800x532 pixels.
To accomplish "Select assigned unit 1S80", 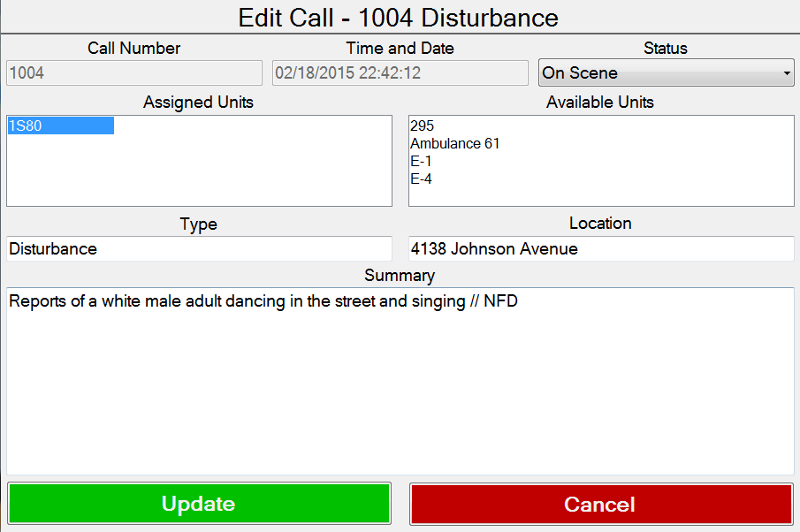I will click(x=60, y=125).
